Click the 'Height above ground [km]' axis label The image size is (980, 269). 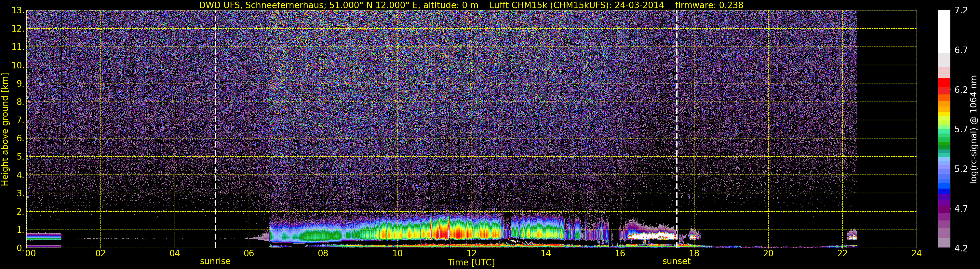point(5,129)
